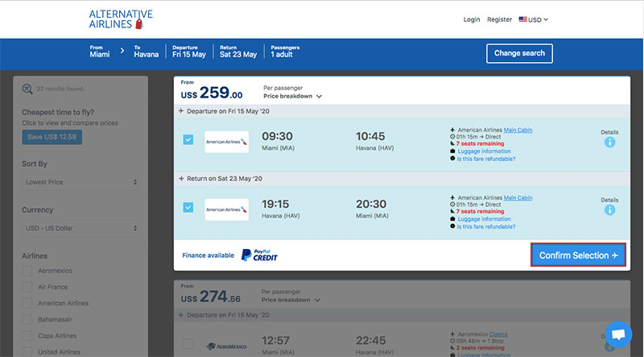The image size is (644, 357).
Task: Open Aeromexico Clasica fare link
Action: pyautogui.click(x=498, y=334)
